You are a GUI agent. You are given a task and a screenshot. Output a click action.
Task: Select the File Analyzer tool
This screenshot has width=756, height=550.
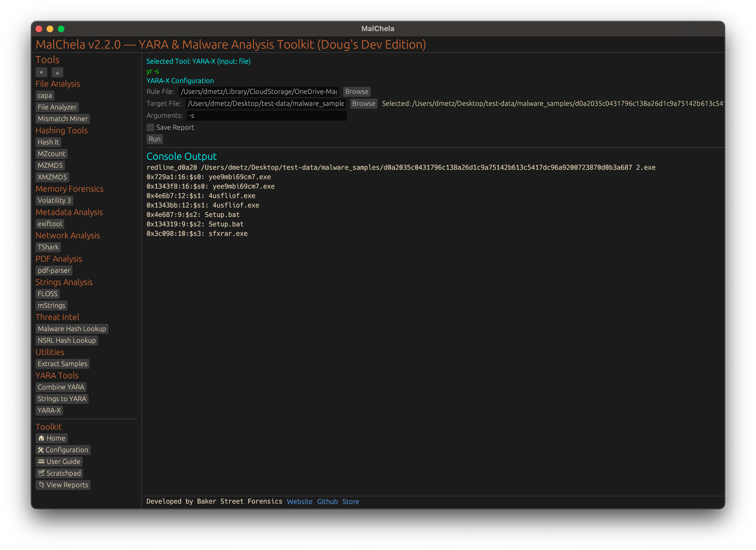(57, 107)
